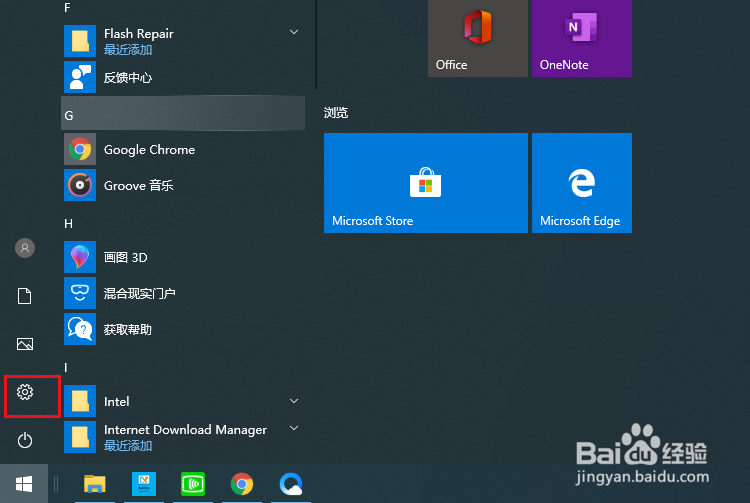Expand the Flash Repair folder chevron
The width and height of the screenshot is (750, 503).
294,32
